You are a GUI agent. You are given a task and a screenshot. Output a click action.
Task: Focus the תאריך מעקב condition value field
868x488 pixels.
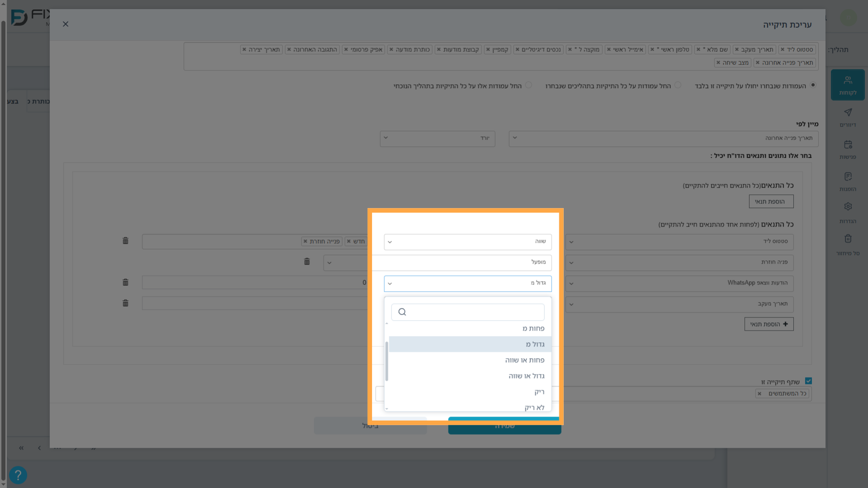pyautogui.click(x=255, y=303)
